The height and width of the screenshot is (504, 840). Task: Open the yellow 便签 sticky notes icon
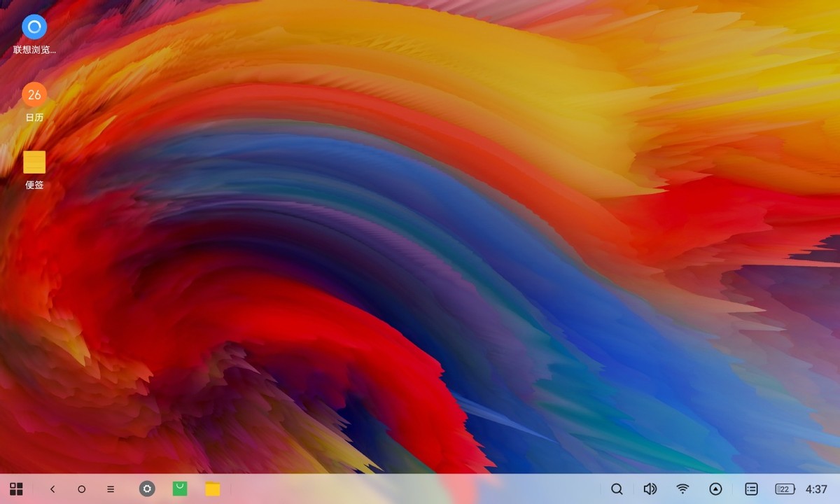pyautogui.click(x=34, y=162)
